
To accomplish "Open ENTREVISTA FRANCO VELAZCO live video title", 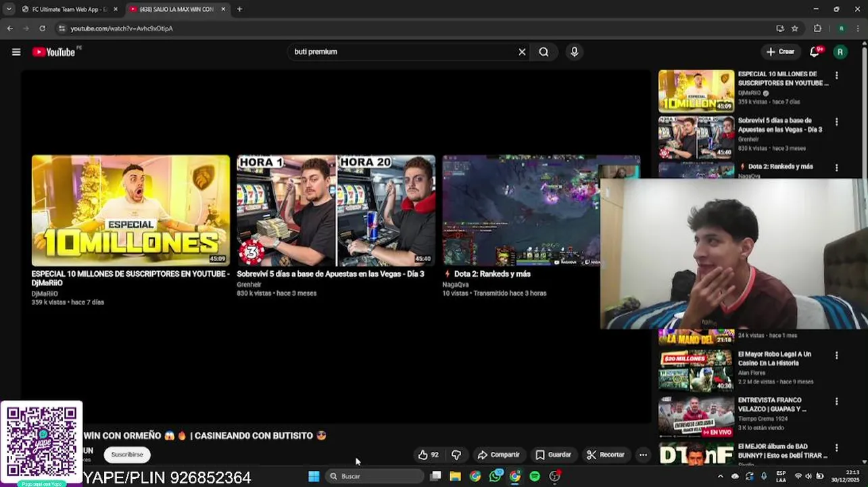I will coord(772,404).
